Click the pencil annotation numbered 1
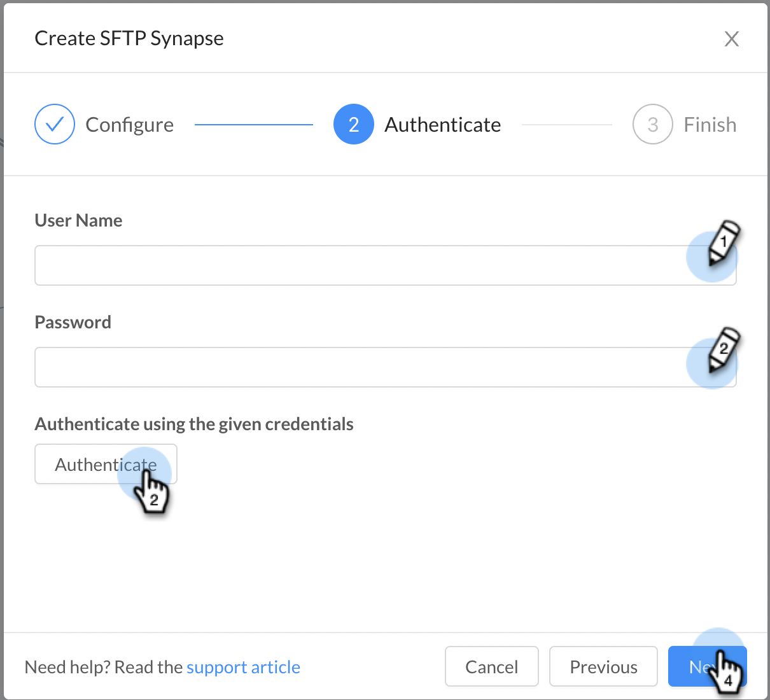 pos(724,242)
